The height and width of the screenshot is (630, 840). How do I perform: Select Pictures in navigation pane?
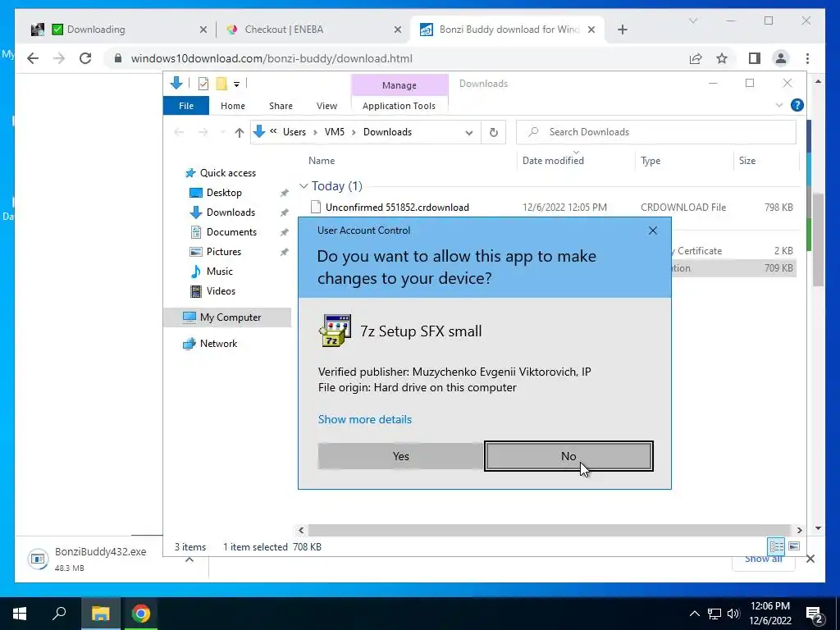224,252
